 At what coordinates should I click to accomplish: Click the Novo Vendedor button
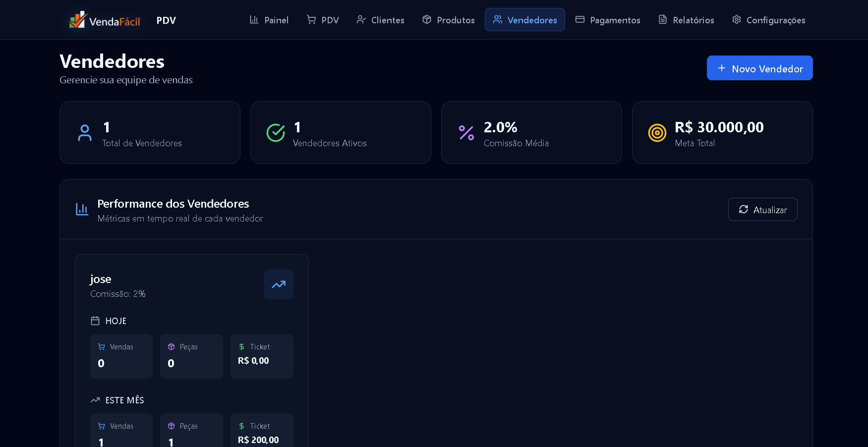[x=759, y=68]
